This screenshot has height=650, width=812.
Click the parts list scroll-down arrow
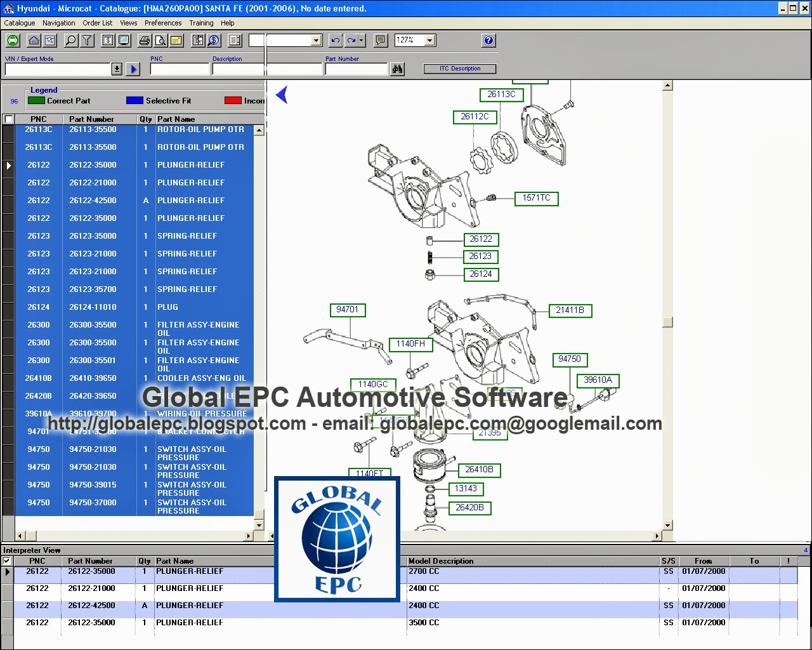point(259,525)
